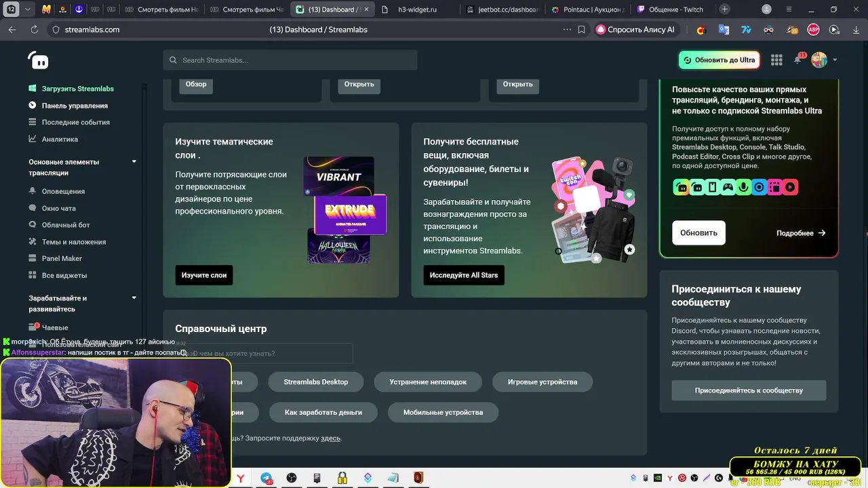Switch to the 'h3-widget.ru' browser tab
This screenshot has height=488, width=868.
[418, 9]
